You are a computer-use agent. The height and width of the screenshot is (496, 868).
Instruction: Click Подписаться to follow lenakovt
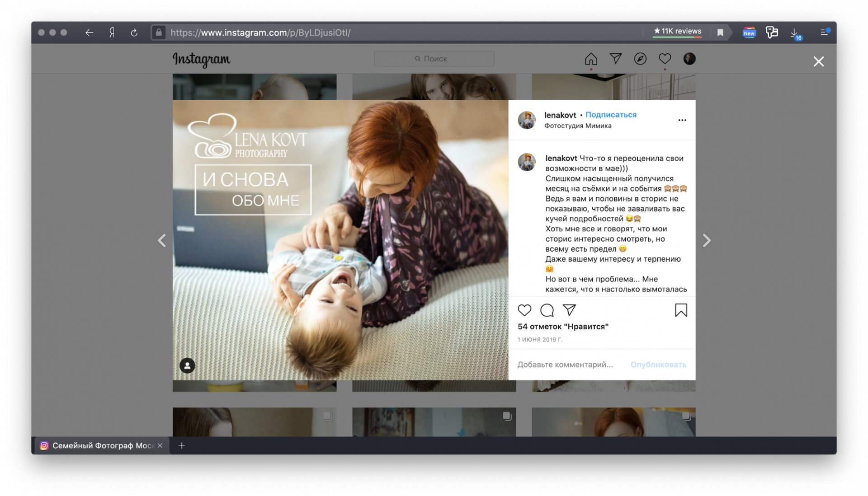[x=611, y=115]
